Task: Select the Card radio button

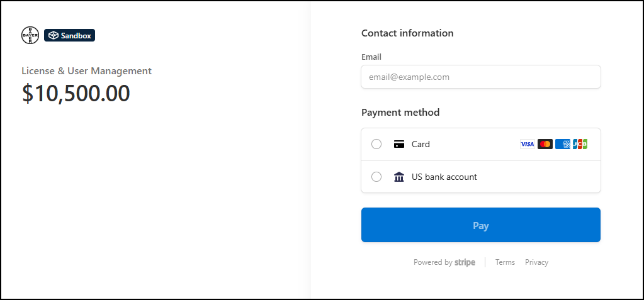Action: [x=376, y=144]
